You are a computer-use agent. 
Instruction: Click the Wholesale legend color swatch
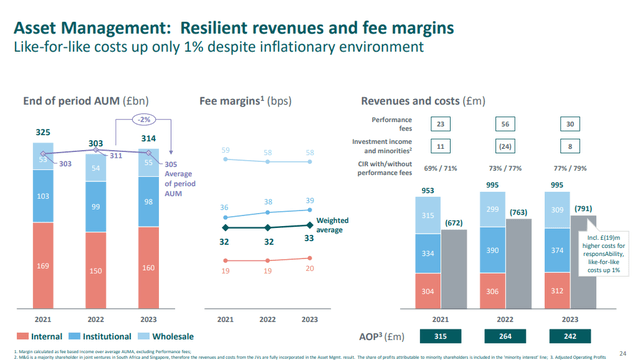[144, 336]
